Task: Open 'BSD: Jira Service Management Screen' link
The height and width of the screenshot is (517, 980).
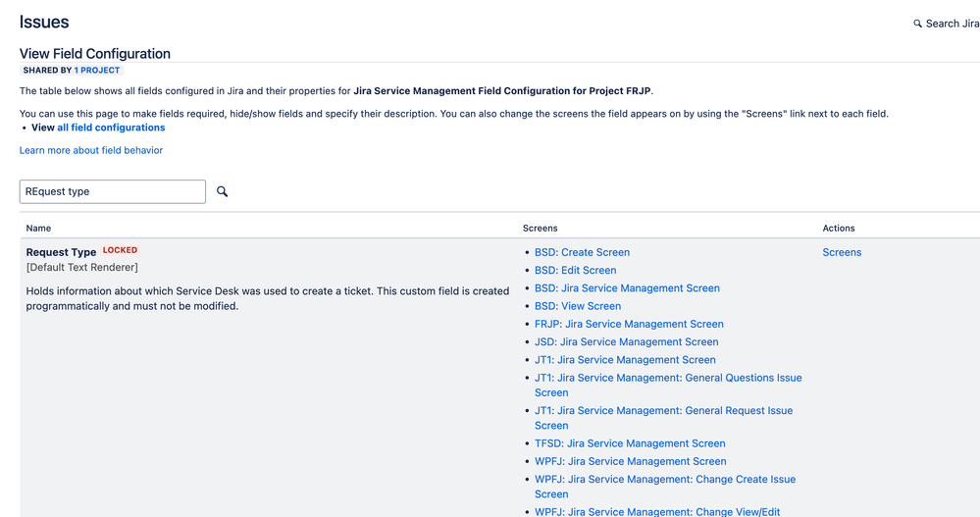Action: 627,288
